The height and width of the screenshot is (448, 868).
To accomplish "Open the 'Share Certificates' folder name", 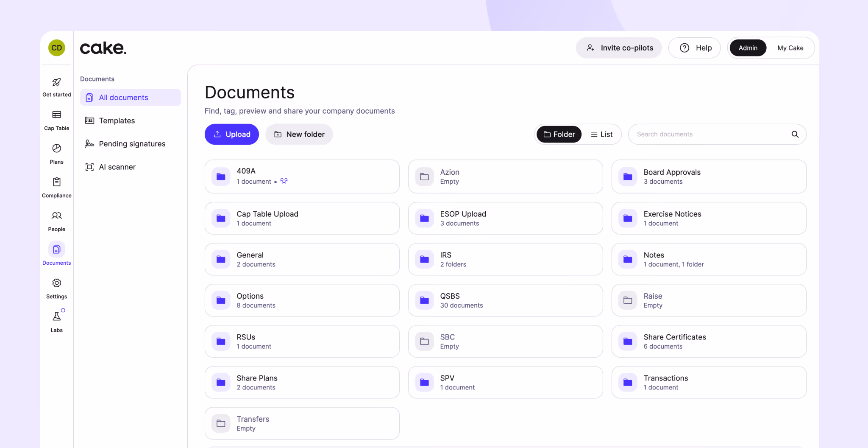I will coord(675,337).
